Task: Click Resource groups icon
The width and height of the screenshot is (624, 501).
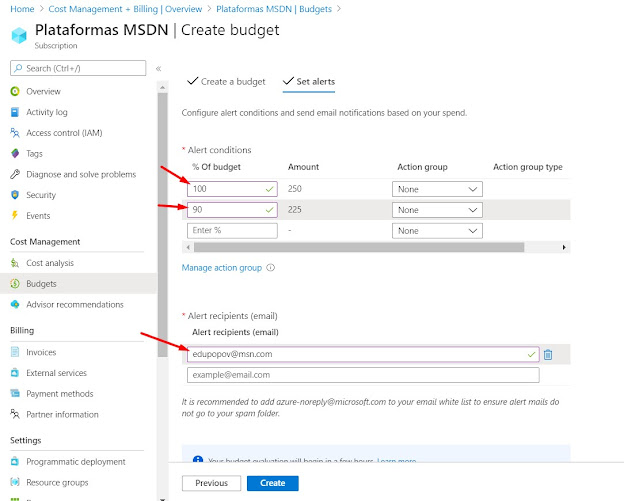Action: tap(15, 482)
